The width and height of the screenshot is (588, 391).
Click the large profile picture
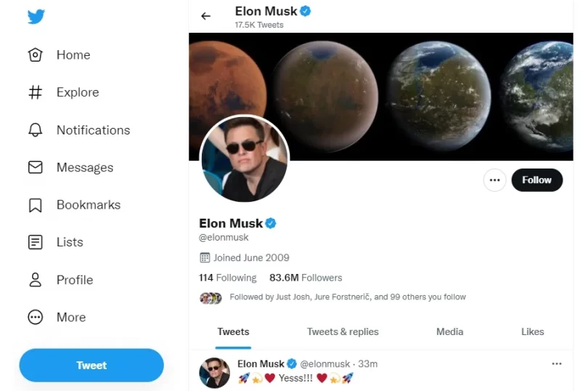pyautogui.click(x=244, y=158)
